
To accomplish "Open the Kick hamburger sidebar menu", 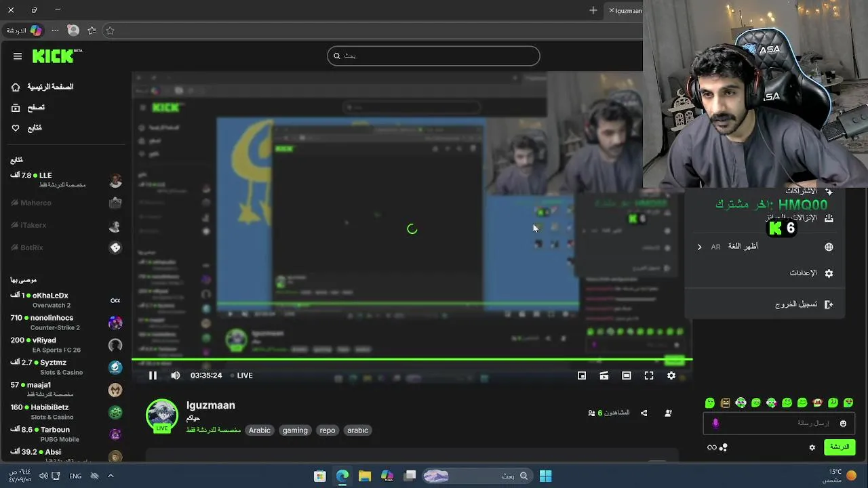I will point(18,56).
